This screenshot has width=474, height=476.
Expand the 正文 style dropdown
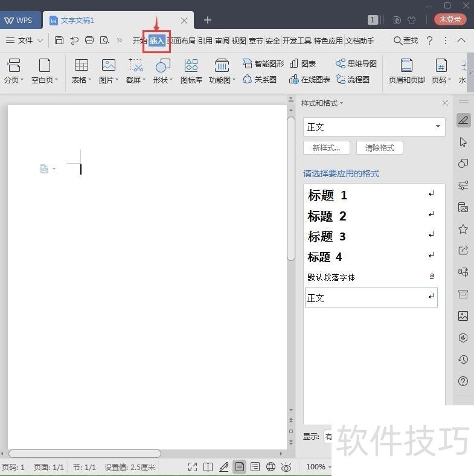[438, 127]
